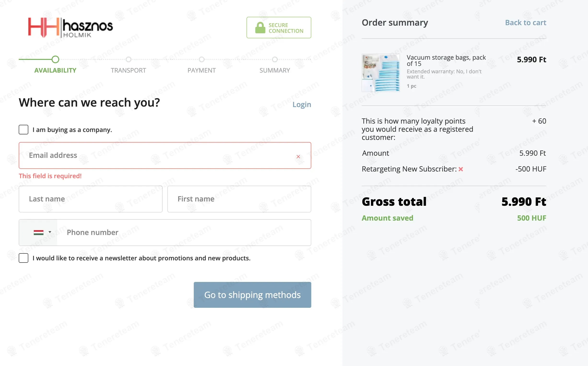Click the Summary step circle marker
Screen dimensions: 588x366
click(x=275, y=59)
